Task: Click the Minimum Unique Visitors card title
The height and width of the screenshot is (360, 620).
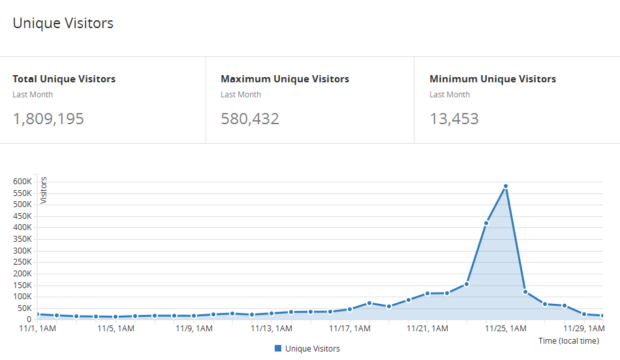Action: 493,79
